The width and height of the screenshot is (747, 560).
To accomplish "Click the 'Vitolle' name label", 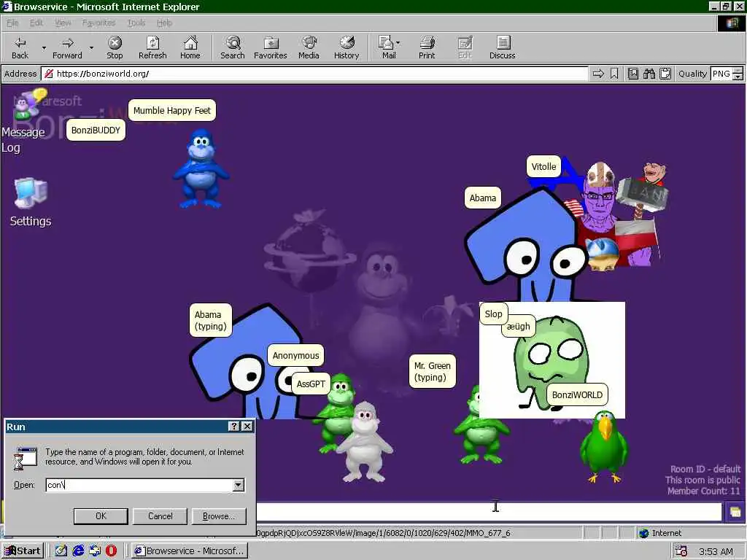I will pyautogui.click(x=543, y=167).
